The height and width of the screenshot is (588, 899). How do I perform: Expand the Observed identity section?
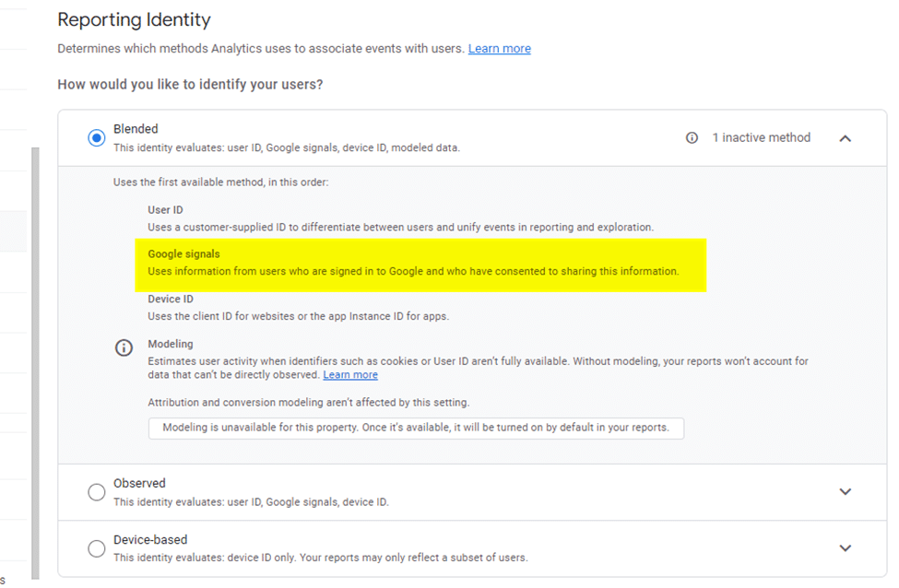(x=845, y=491)
